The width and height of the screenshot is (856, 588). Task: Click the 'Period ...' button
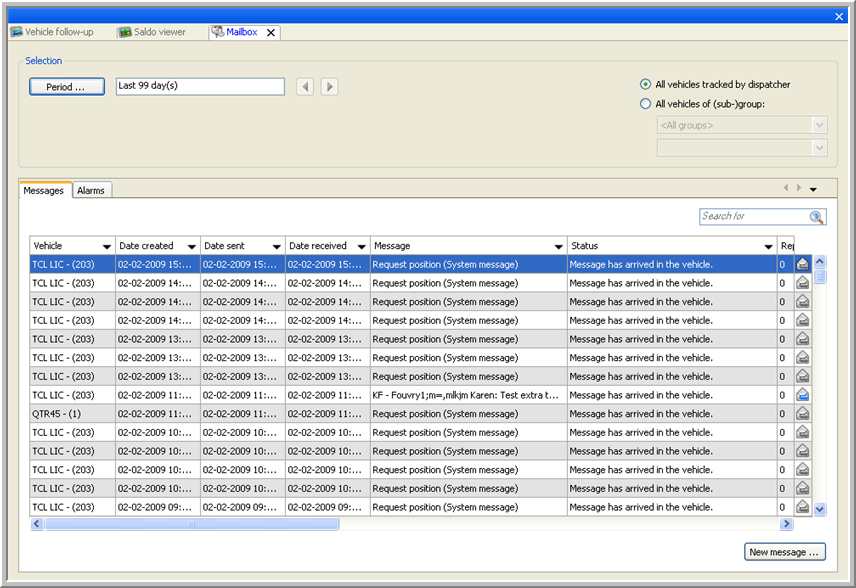66,87
